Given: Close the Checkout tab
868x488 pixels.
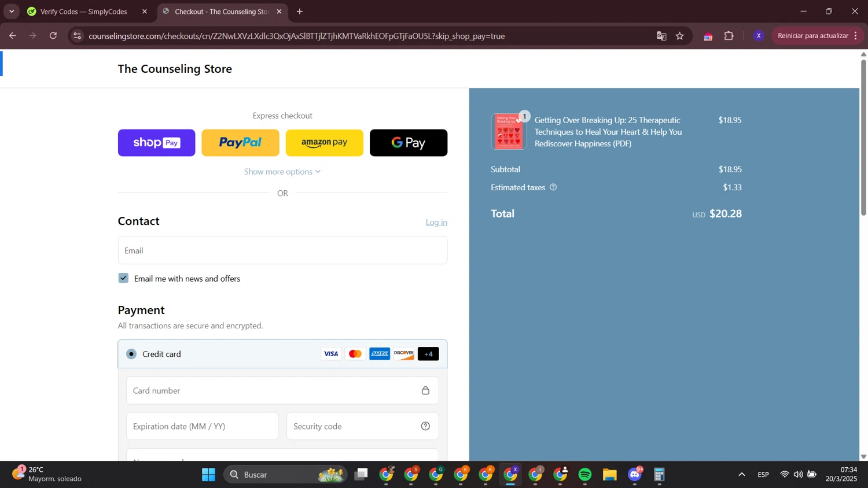Looking at the screenshot, I should point(279,12).
